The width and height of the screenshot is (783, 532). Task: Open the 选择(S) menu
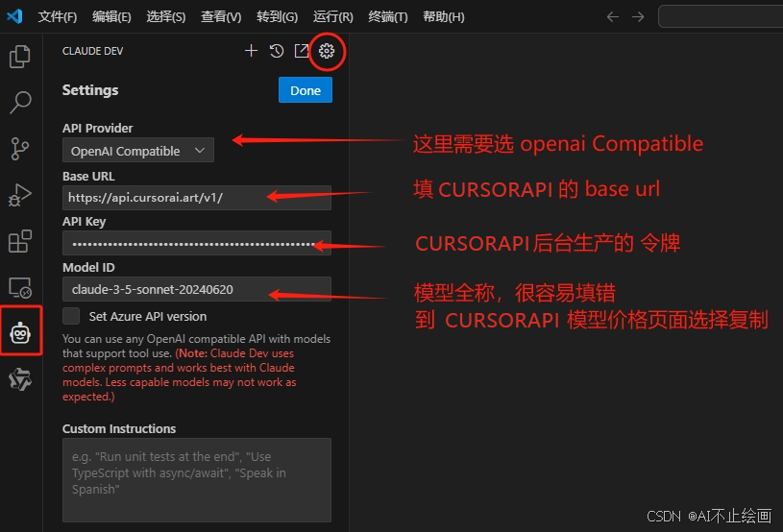166,17
